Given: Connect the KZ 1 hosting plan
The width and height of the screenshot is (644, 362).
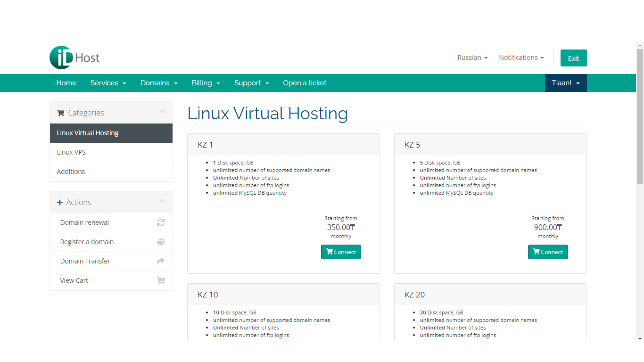Looking at the screenshot, I should tap(341, 252).
